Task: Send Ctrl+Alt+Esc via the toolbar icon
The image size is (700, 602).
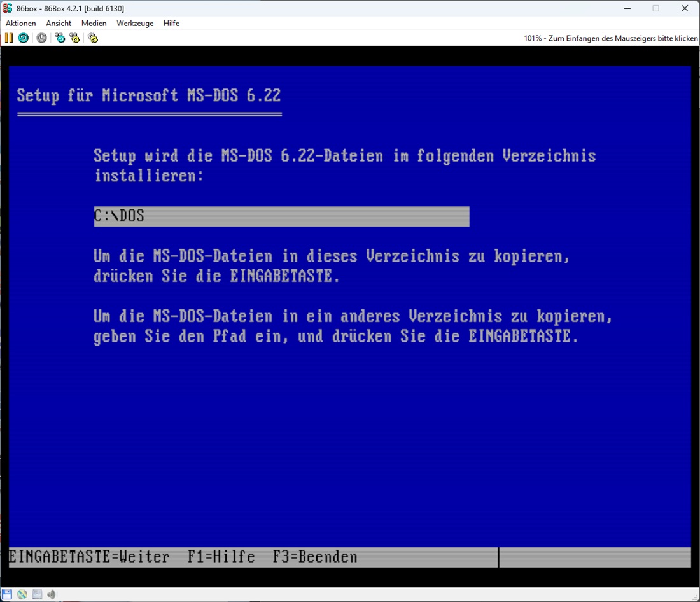Action: (x=75, y=38)
